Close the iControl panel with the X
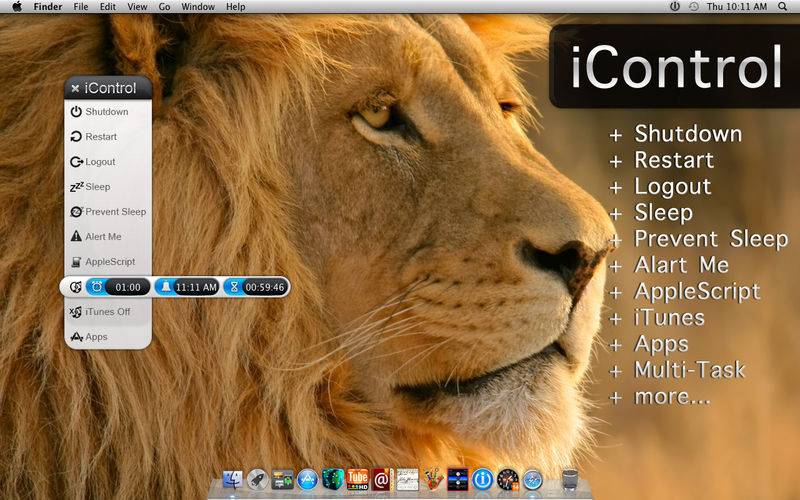800x500 pixels. tap(75, 88)
